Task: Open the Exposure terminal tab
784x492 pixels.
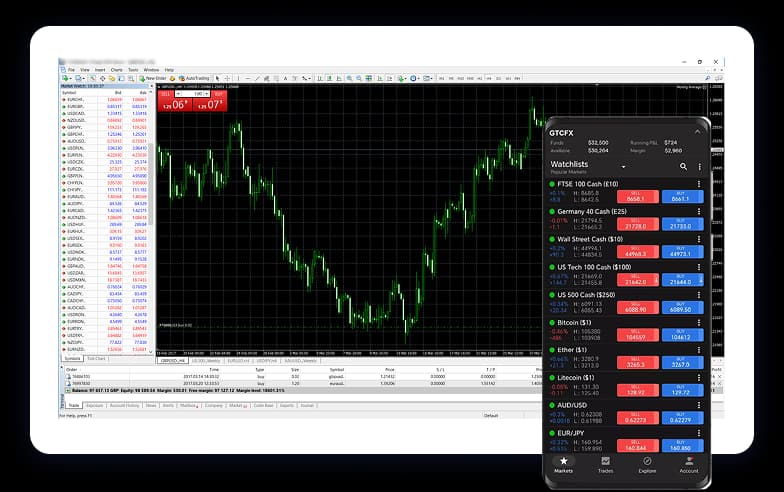Action: [94, 405]
